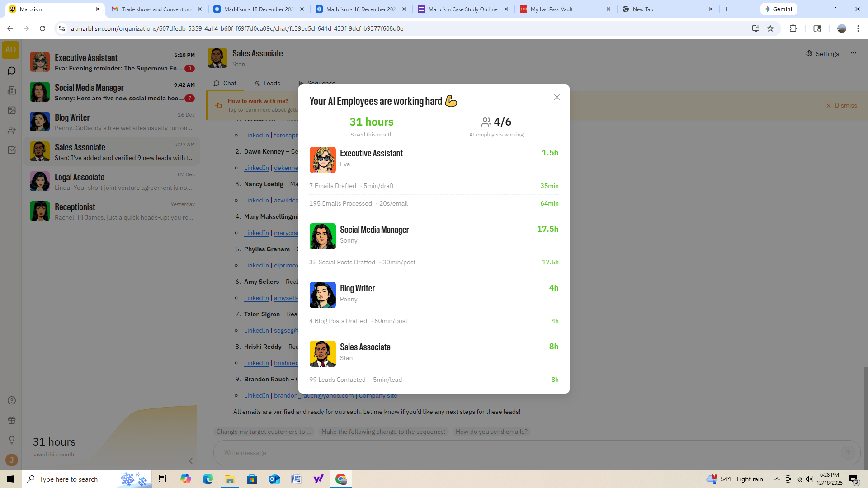Switch to My LastPass Vault tab

pos(565,9)
